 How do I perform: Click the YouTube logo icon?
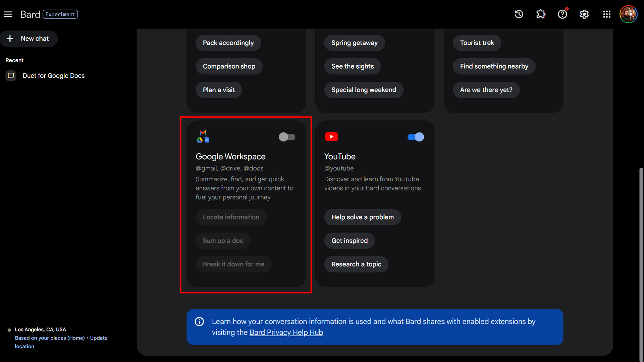point(331,137)
